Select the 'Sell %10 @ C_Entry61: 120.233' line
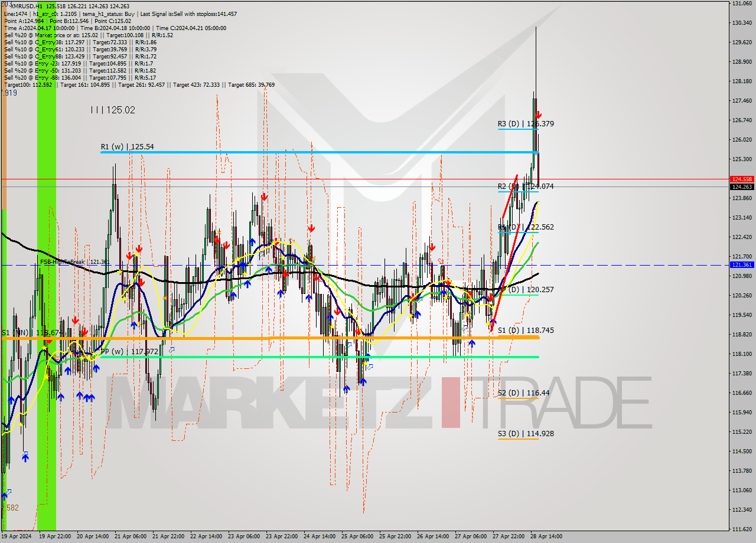Image resolution: width=756 pixels, height=543 pixels. tap(80, 49)
